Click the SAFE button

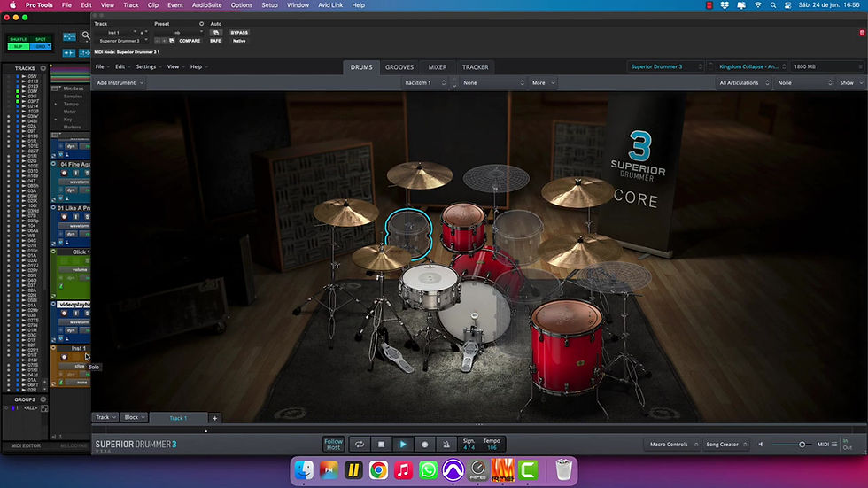[x=215, y=41]
